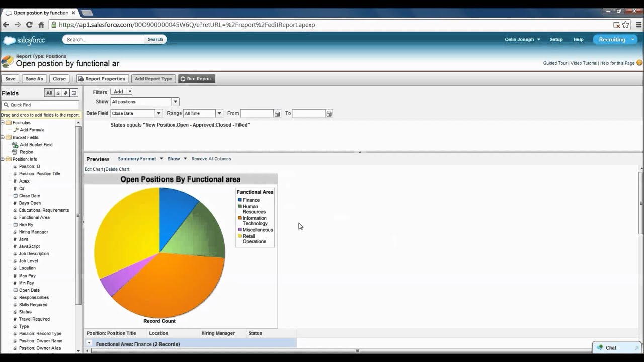644x362 pixels.
Task: Open the Help menu item
Action: pos(579,39)
